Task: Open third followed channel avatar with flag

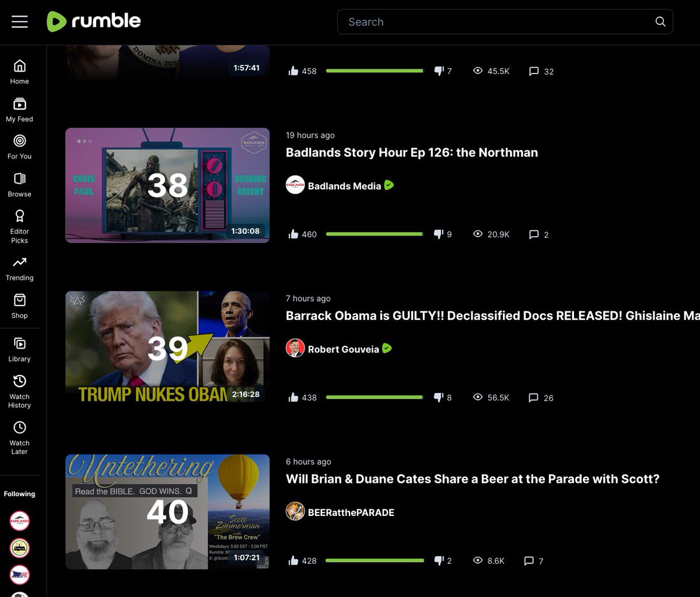Action: 20,574
